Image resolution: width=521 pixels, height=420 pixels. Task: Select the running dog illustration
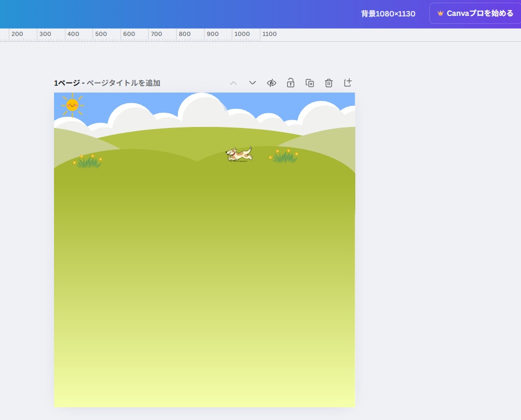point(239,154)
